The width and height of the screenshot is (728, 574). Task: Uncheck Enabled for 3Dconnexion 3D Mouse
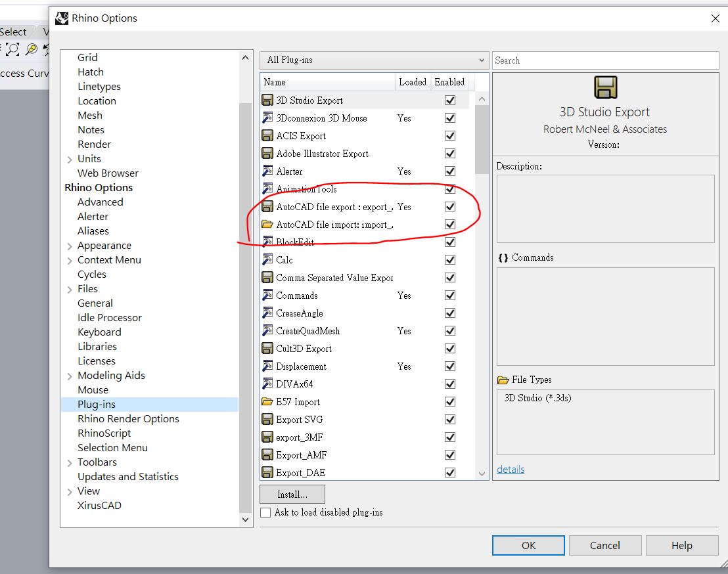450,118
